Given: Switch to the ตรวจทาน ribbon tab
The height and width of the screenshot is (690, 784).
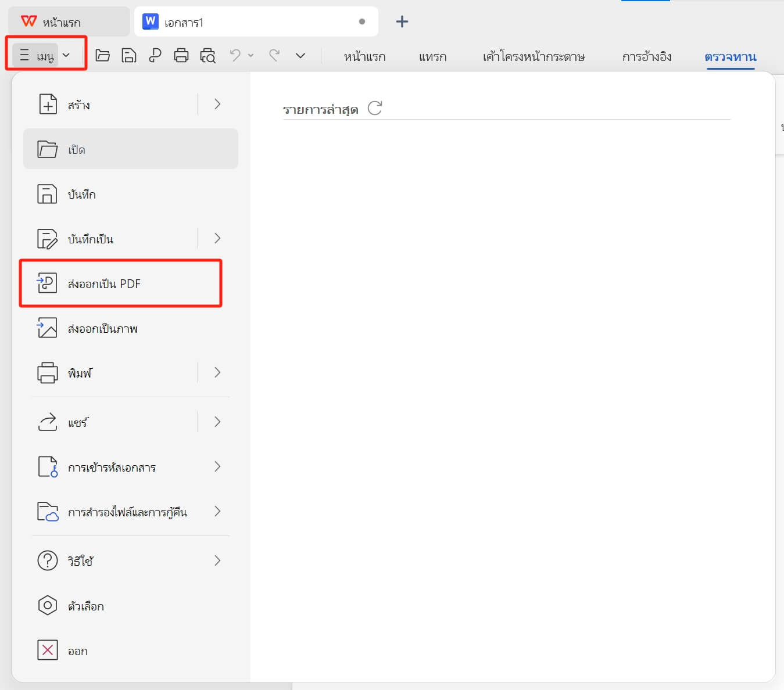Looking at the screenshot, I should (731, 56).
